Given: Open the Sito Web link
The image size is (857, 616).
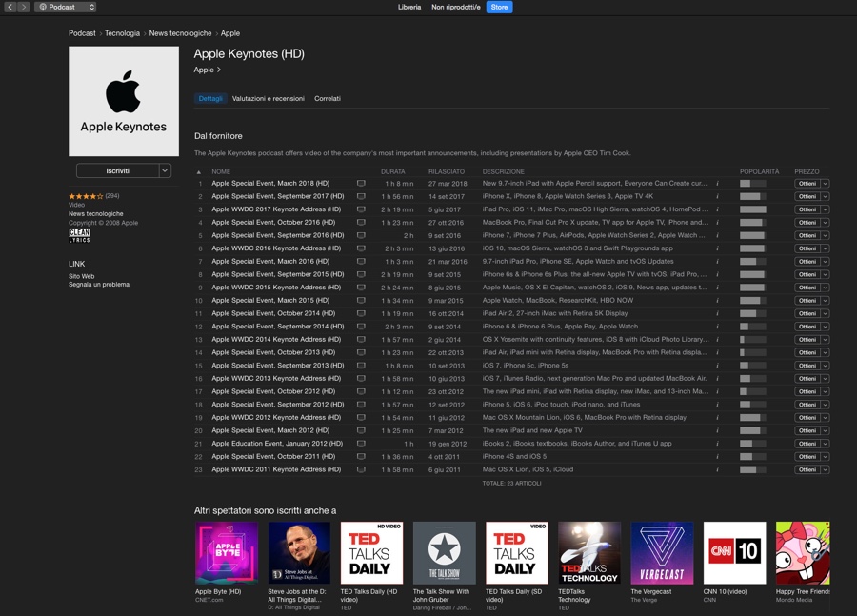Looking at the screenshot, I should (82, 276).
